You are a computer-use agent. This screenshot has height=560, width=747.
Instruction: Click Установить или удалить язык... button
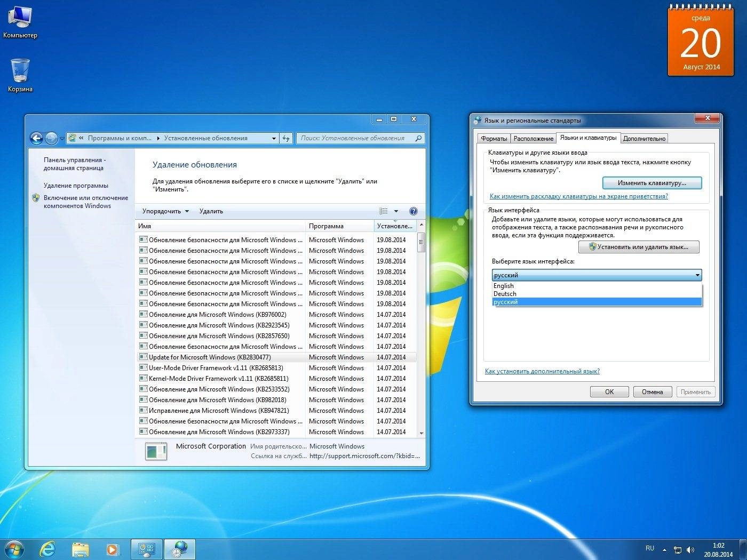point(639,247)
